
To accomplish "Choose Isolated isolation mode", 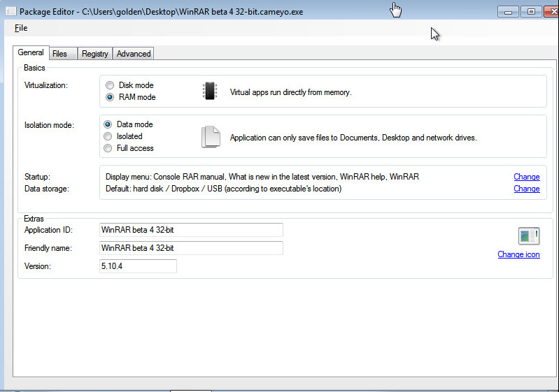I will pyautogui.click(x=123, y=136).
